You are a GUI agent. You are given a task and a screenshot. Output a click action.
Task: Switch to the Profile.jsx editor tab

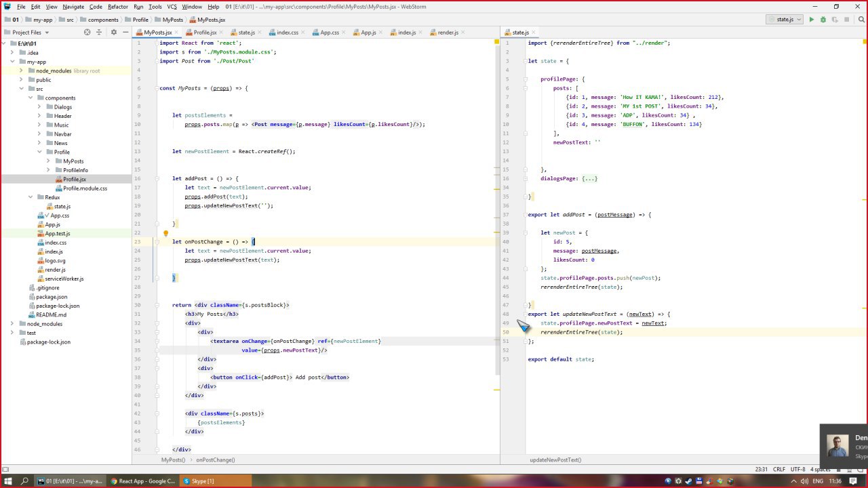point(205,33)
